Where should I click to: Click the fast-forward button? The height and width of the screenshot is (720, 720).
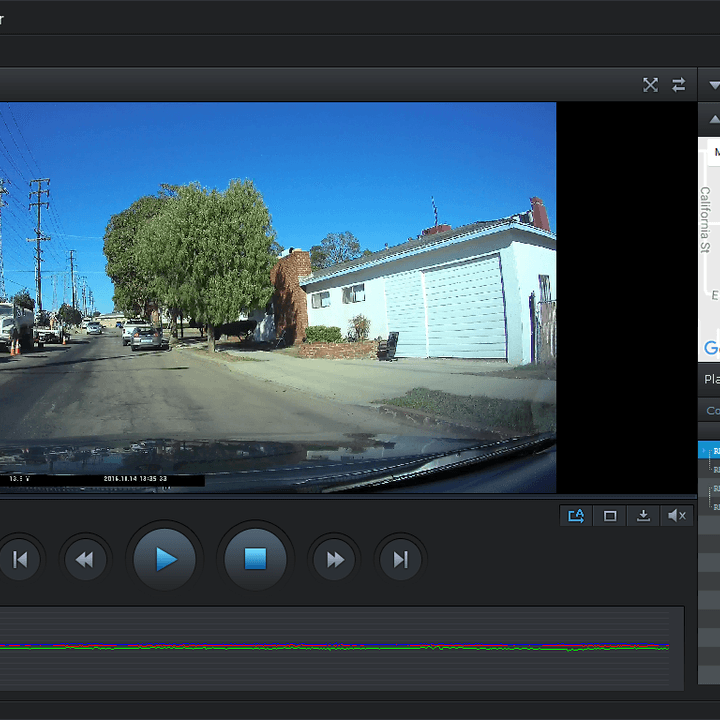point(334,559)
